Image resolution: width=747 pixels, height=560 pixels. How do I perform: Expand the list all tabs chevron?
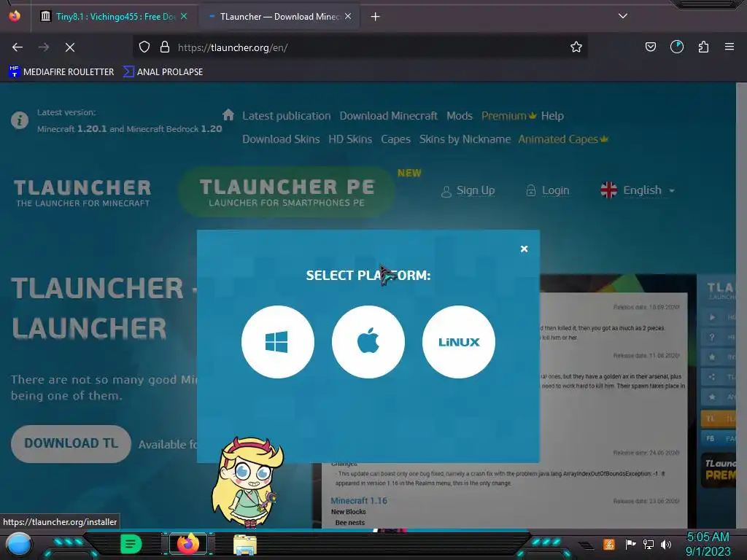click(x=623, y=16)
